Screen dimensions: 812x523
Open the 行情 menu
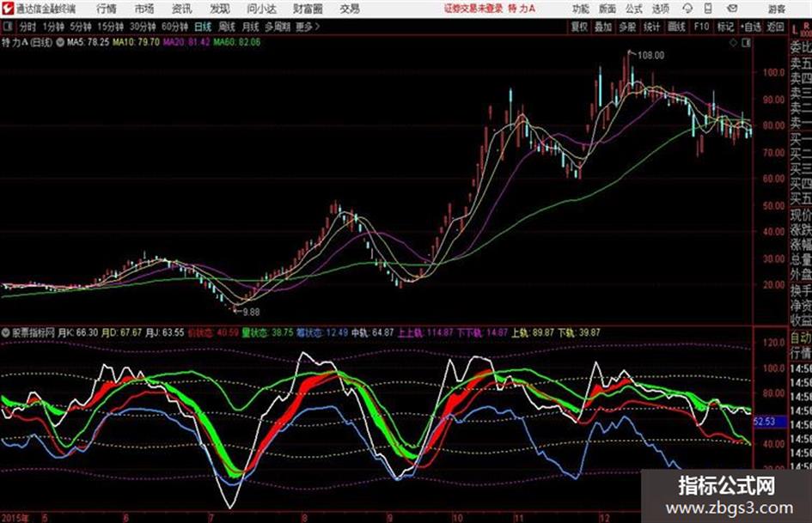pyautogui.click(x=107, y=9)
